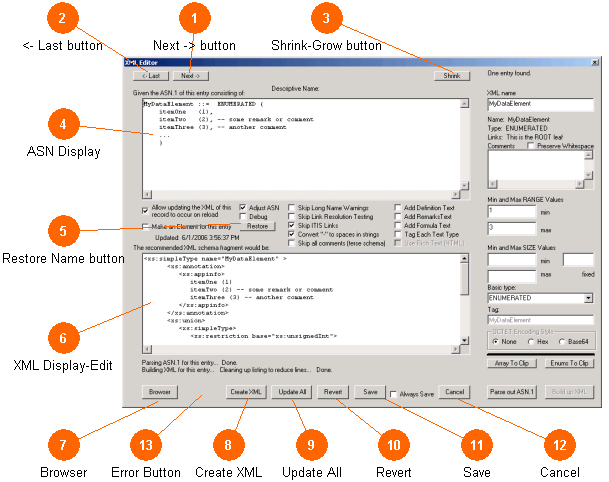The image size is (609, 482).
Task: Click the RANGE max value field
Action: coord(512,229)
